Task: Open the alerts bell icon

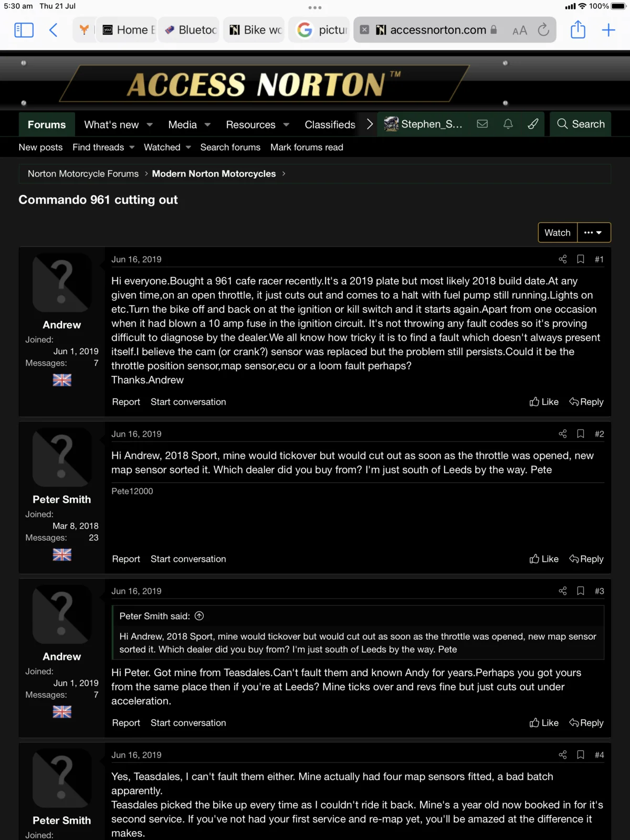Action: (x=508, y=124)
